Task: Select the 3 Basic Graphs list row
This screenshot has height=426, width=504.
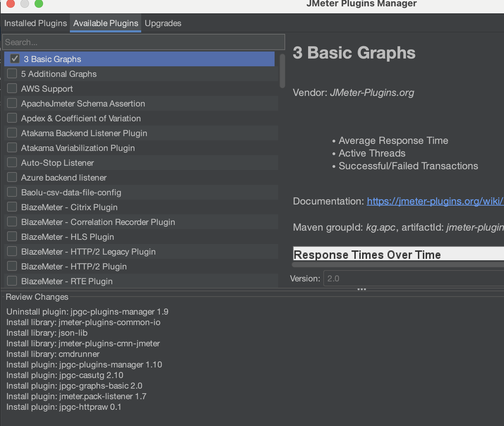Action: [x=139, y=59]
